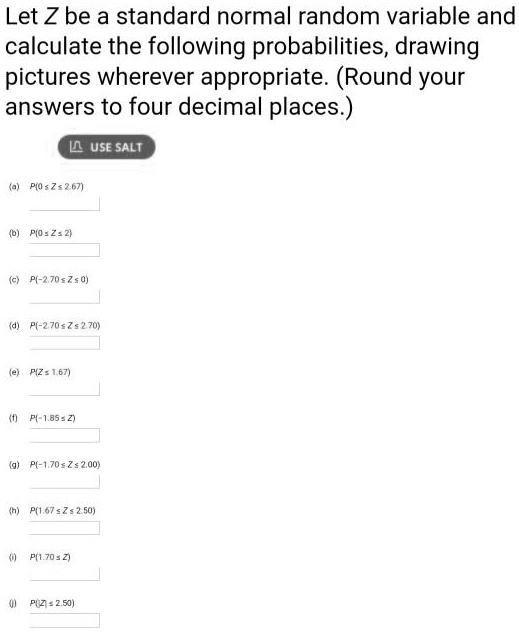Select answer box for P(0 ≤ Z ≤ 2.67)
Image resolution: width=519 pixels, height=632 pixels.
pos(64,204)
